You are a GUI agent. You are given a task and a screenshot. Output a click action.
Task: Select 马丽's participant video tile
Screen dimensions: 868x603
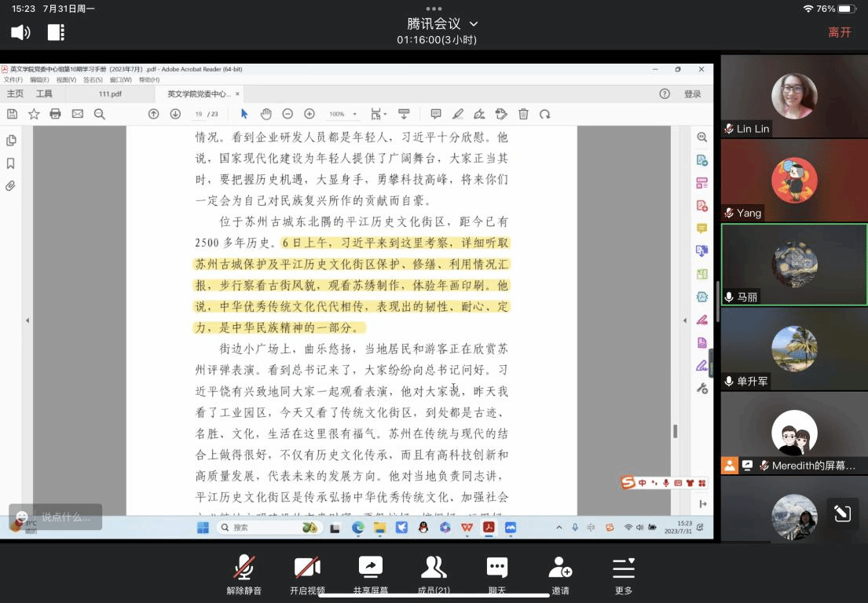coord(793,264)
